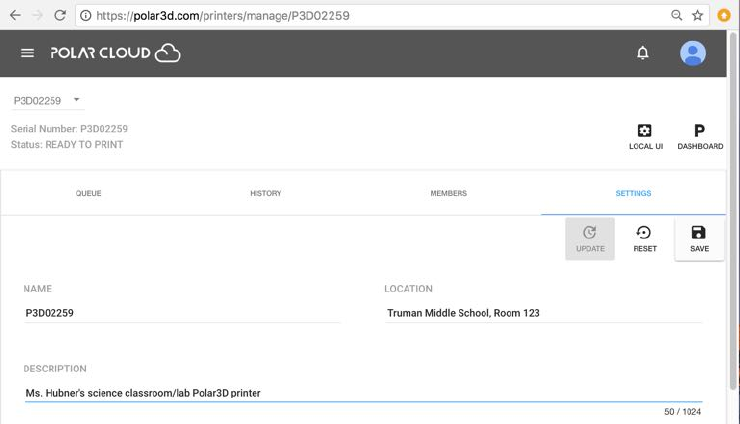This screenshot has height=424, width=740.
Task: Switch to the Queue tab
Action: [89, 193]
